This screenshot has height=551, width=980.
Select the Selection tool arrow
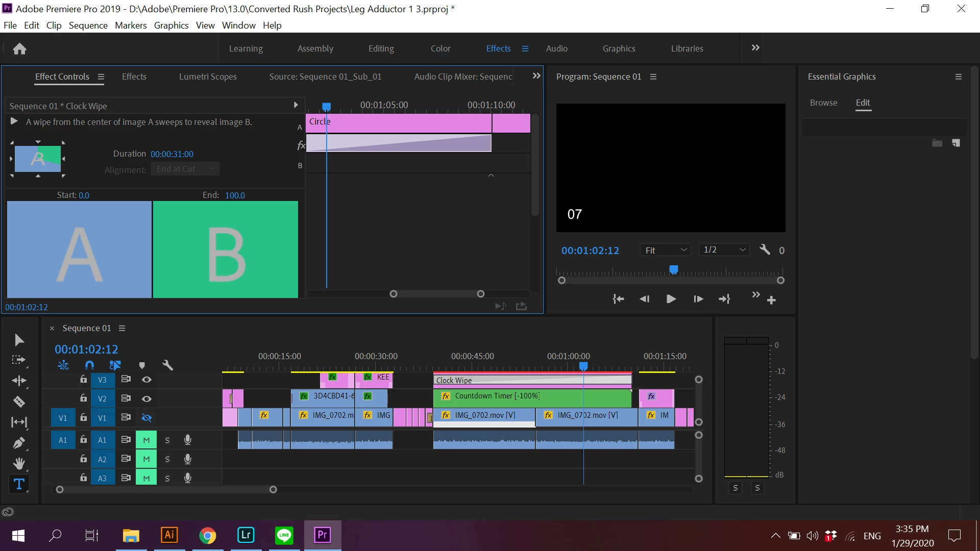click(19, 340)
